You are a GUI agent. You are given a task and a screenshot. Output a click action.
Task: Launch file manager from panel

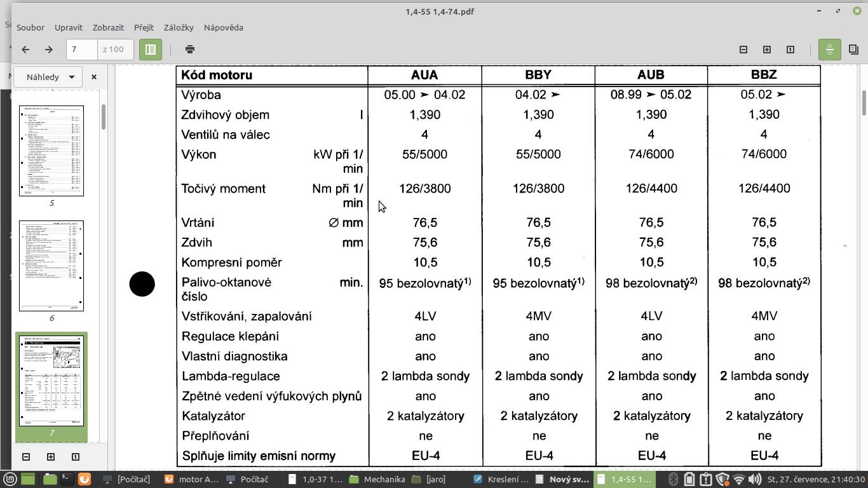(49, 479)
